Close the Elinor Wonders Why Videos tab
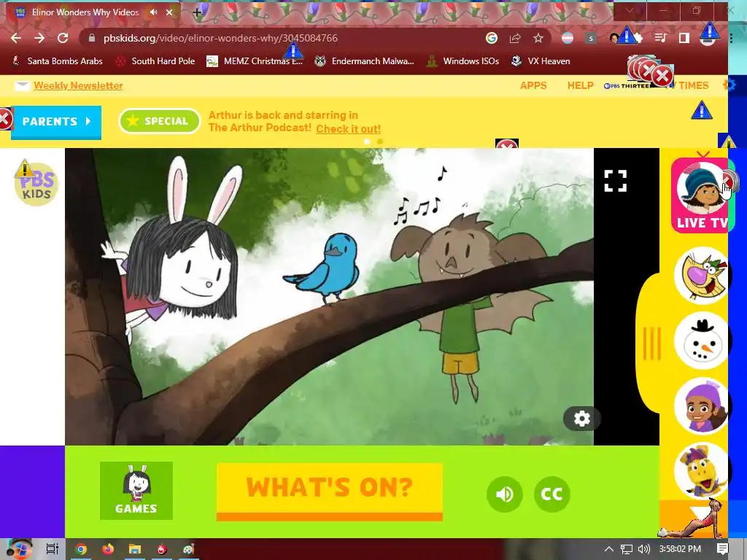 (169, 12)
